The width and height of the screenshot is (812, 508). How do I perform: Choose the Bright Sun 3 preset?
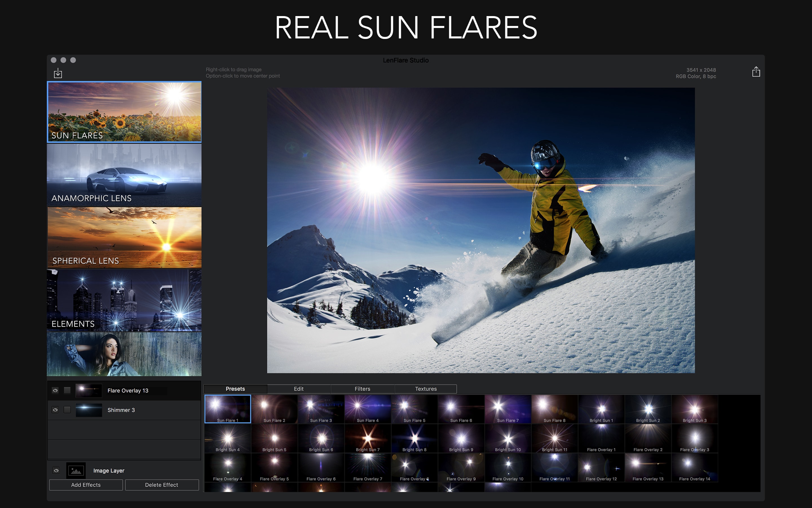[x=694, y=409]
